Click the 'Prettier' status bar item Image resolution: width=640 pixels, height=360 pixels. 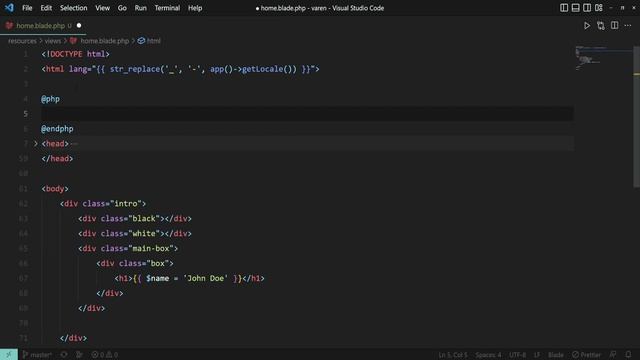tap(587, 355)
